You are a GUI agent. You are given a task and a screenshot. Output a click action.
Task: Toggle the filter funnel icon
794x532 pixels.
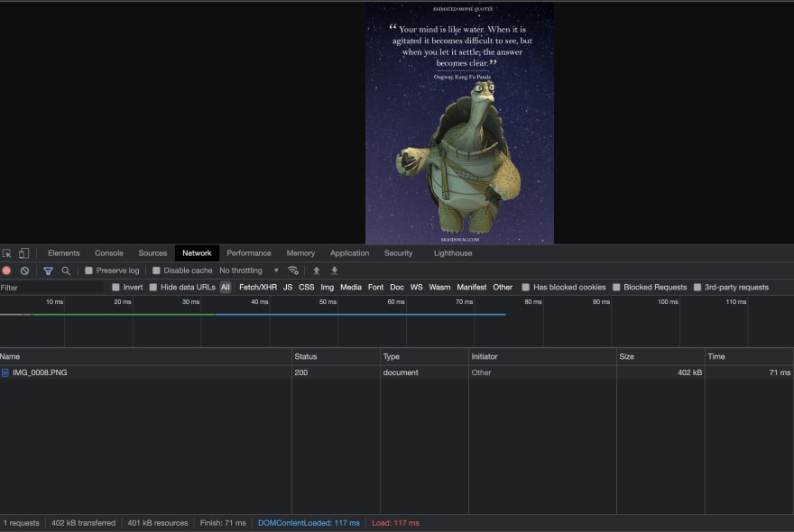pos(48,271)
